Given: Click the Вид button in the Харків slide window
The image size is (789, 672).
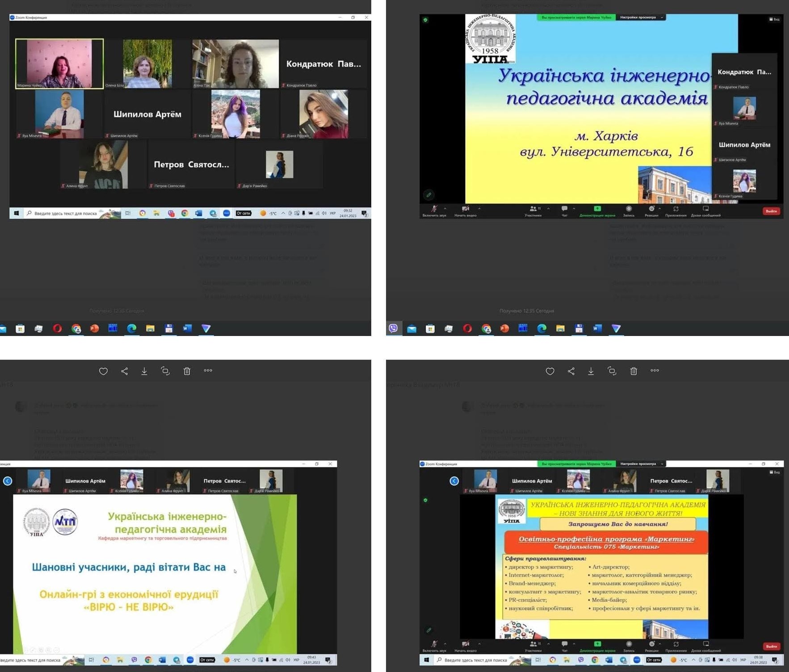Looking at the screenshot, I should pos(774,19).
